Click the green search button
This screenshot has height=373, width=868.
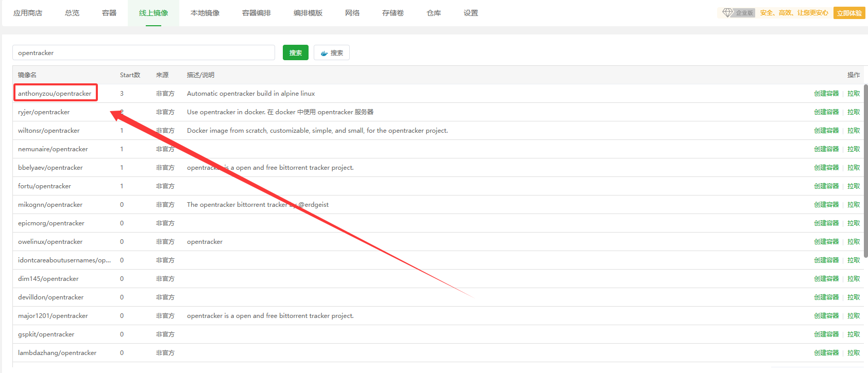pyautogui.click(x=295, y=53)
